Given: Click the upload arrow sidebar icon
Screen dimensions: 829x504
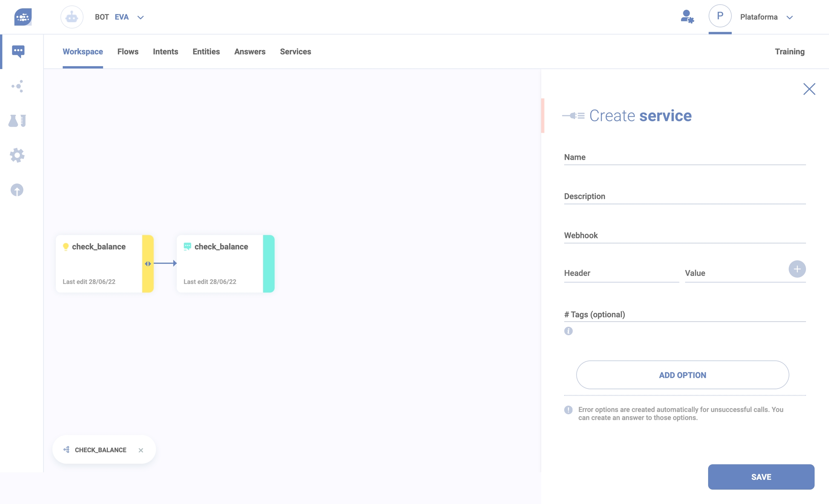Looking at the screenshot, I should tap(17, 190).
